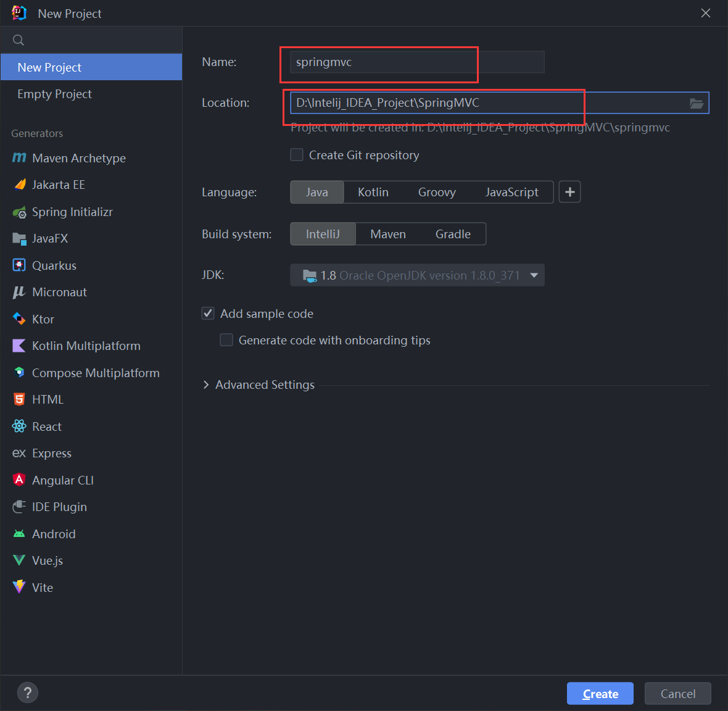Click the Cancel button
Viewport: 728px width, 711px height.
pos(678,693)
